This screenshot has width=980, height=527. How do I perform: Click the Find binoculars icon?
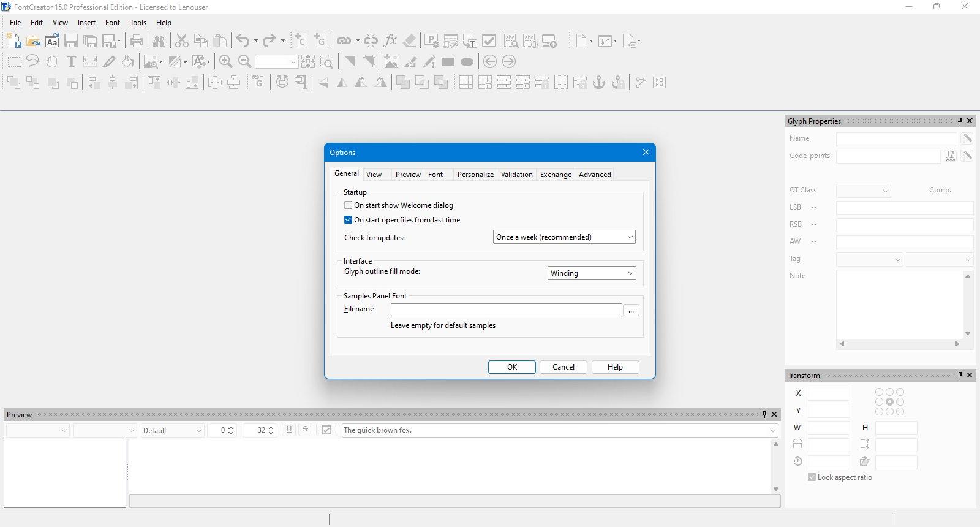coord(159,41)
